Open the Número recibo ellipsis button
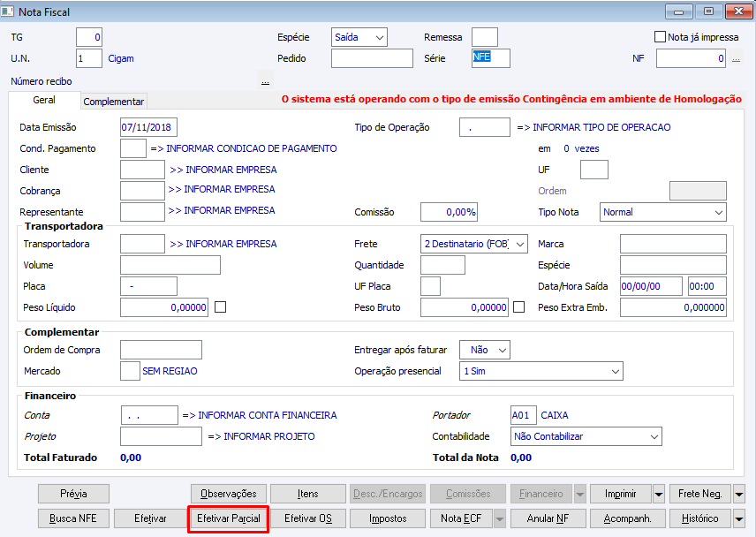 (265, 81)
